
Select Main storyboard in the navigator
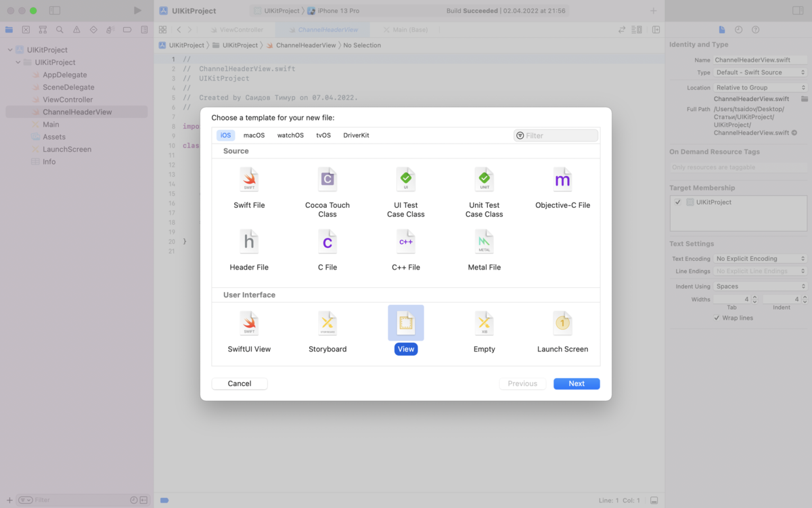point(51,125)
